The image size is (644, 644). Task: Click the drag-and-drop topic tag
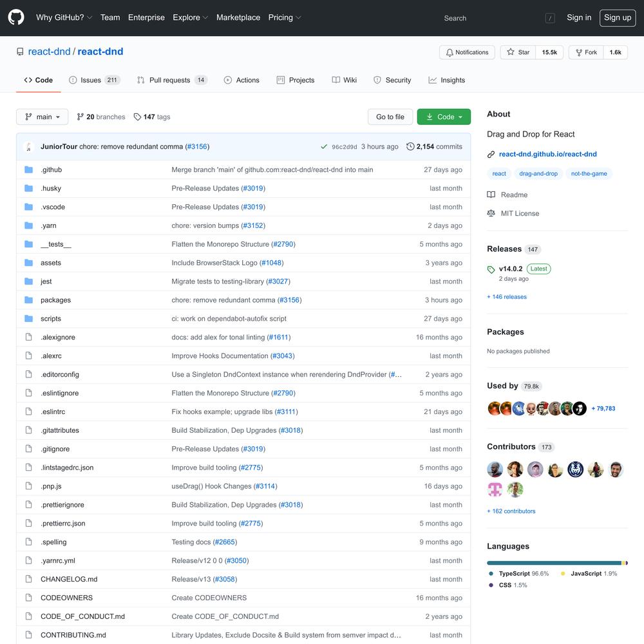coord(538,174)
